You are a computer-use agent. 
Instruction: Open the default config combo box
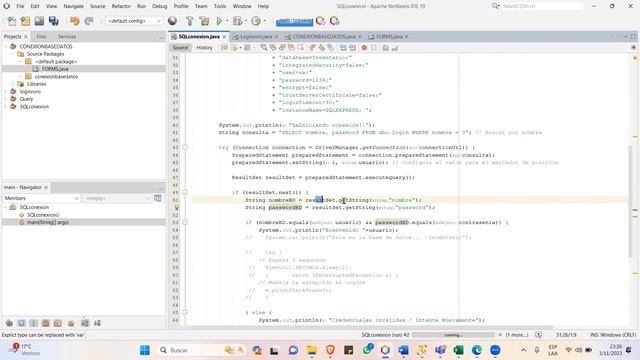(x=133, y=21)
